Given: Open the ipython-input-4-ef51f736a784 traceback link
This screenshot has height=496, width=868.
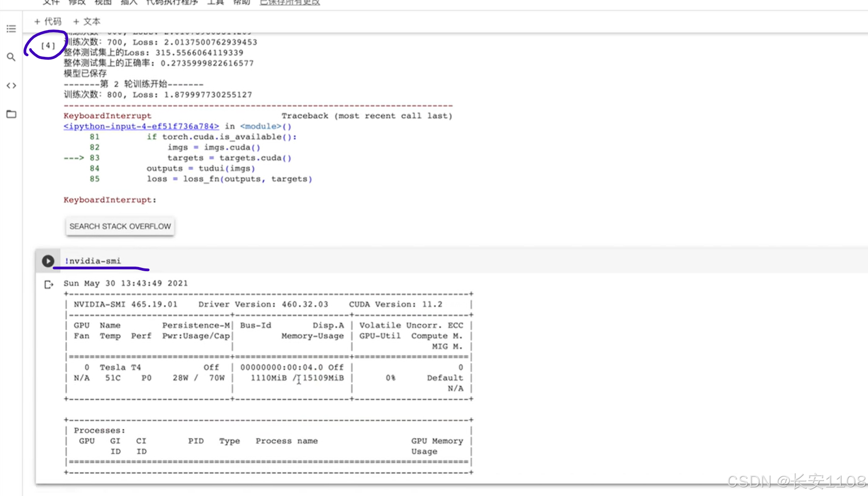Looking at the screenshot, I should pyautogui.click(x=141, y=126).
